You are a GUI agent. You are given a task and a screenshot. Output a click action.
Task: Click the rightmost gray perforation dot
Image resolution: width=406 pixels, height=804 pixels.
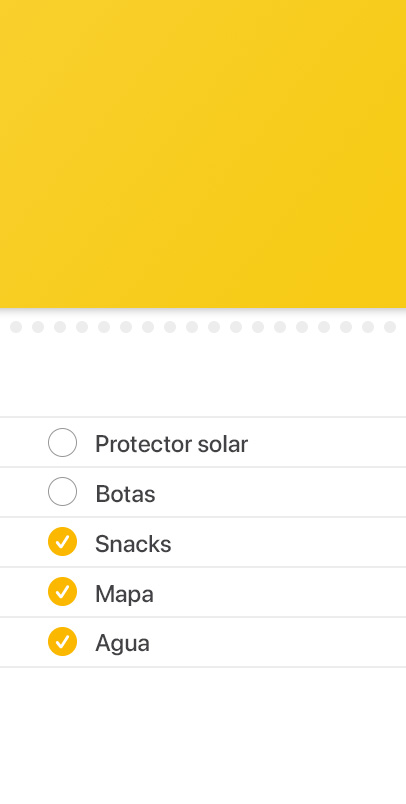(x=390, y=327)
